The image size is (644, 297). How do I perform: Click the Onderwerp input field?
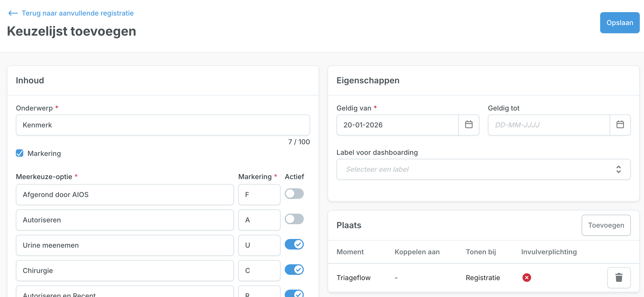(x=163, y=125)
